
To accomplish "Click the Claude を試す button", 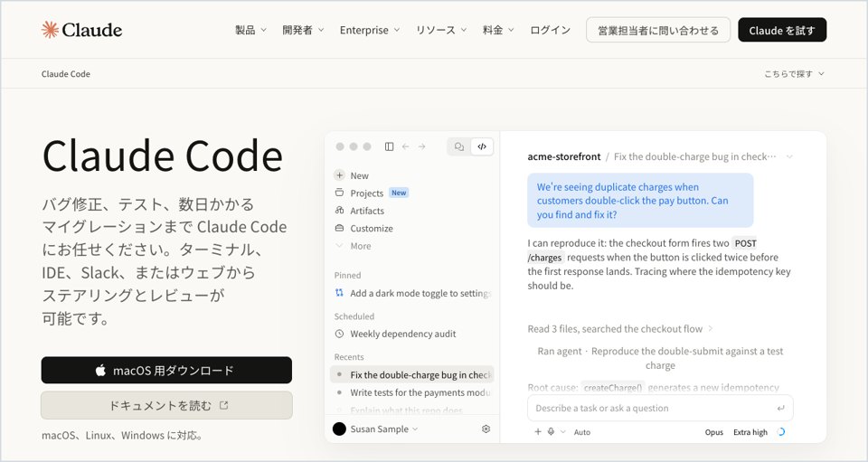I will (782, 30).
